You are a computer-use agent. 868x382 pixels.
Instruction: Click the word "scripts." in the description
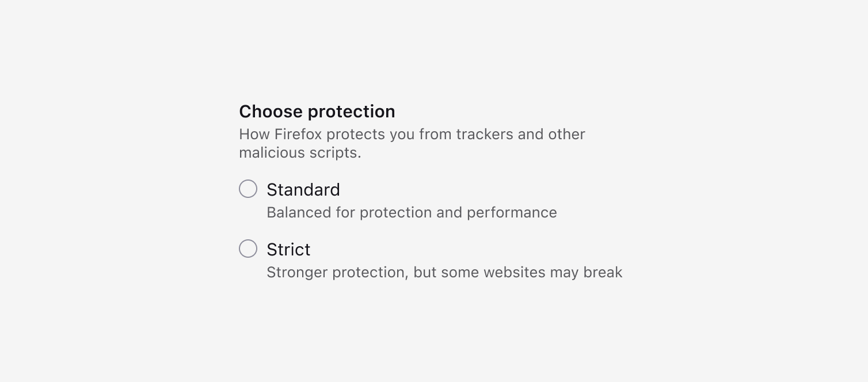click(337, 152)
